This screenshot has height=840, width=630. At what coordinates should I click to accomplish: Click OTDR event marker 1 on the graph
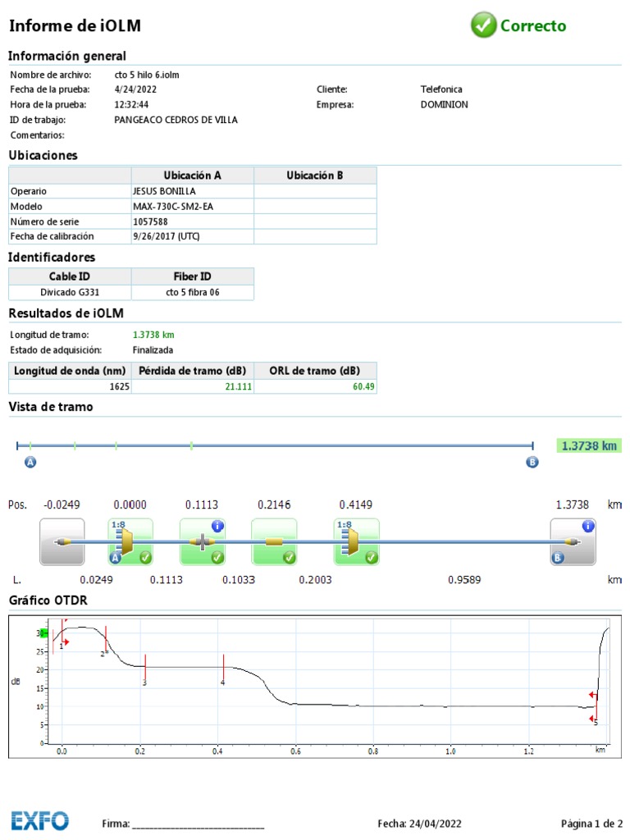point(63,635)
